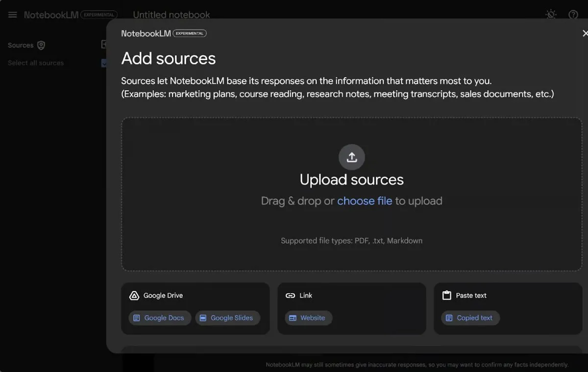This screenshot has height=372, width=588.
Task: Click the Untitled notebook title field
Action: [x=171, y=15]
